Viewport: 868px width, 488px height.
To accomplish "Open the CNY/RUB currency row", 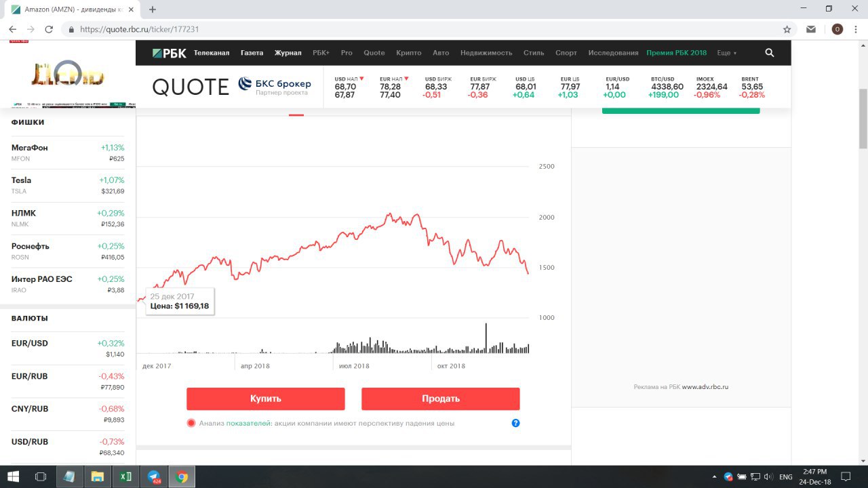I will (x=68, y=414).
